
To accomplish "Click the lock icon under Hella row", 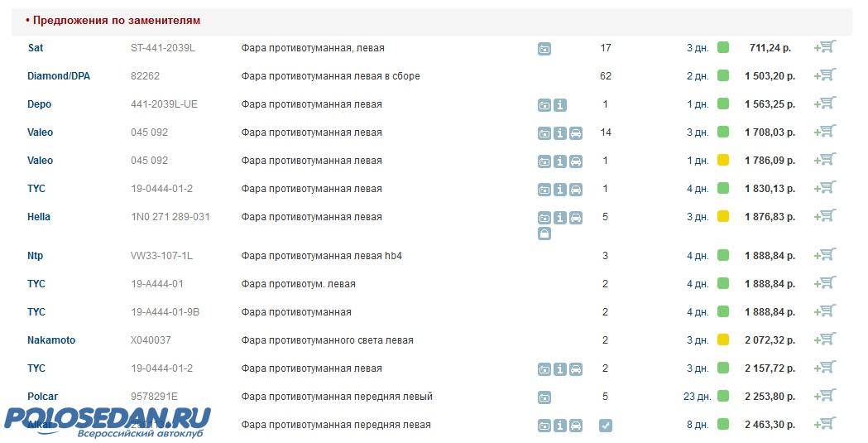I will coord(544,234).
